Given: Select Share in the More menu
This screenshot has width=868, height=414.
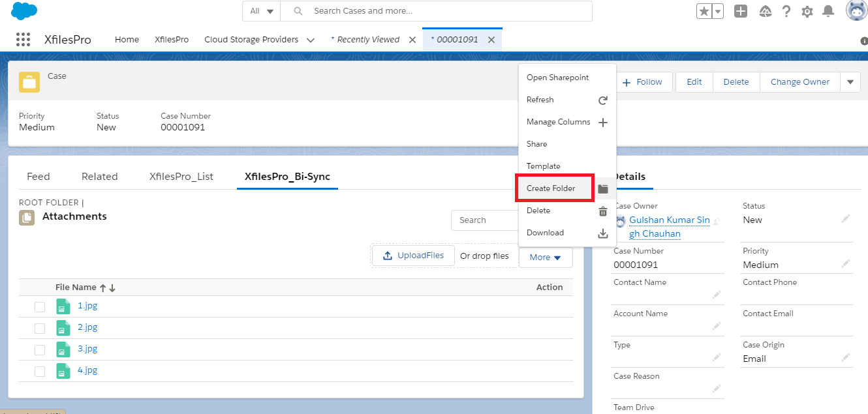Looking at the screenshot, I should point(567,144).
